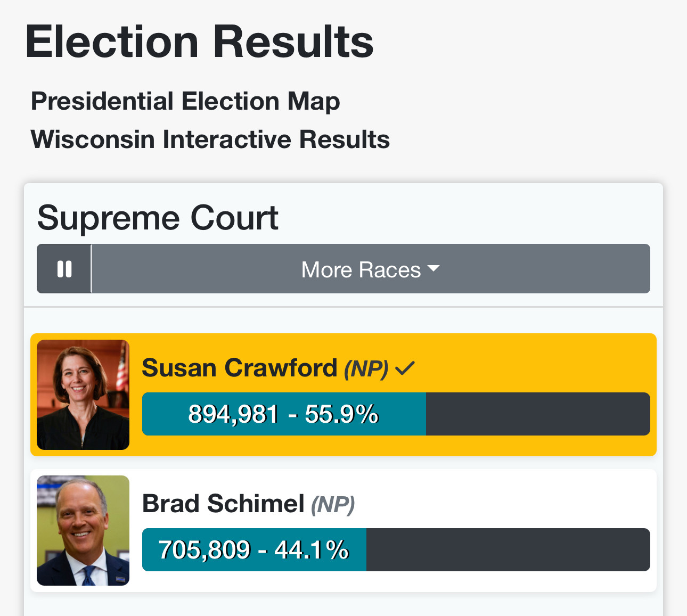
Task: Click the NP party label beside Schimel
Action: [333, 504]
